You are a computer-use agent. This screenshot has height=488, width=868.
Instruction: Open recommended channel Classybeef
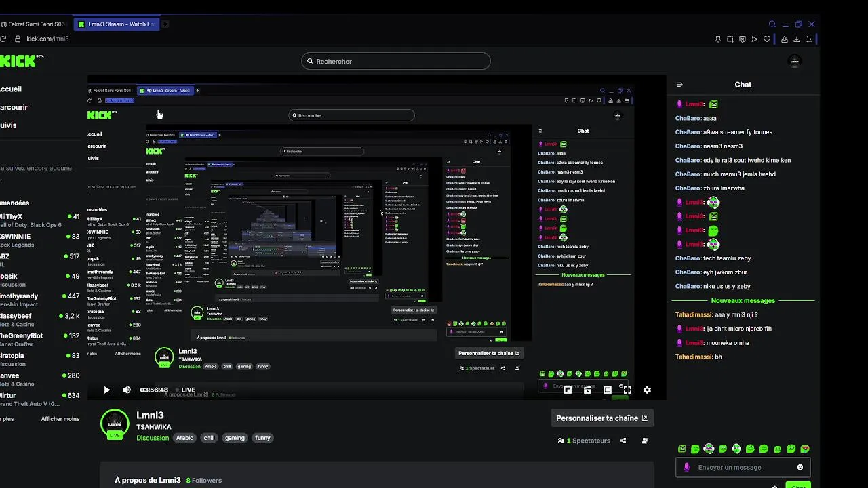pos(40,320)
